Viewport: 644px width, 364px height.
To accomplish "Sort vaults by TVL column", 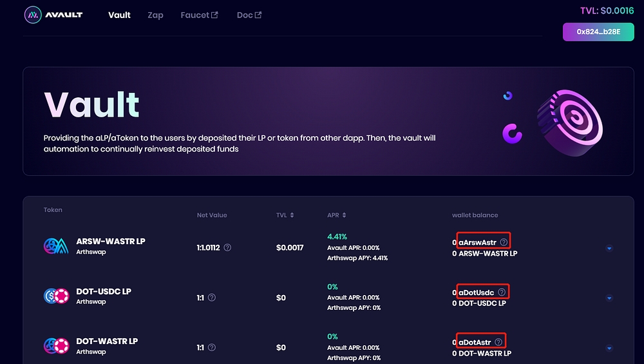I will pos(285,215).
